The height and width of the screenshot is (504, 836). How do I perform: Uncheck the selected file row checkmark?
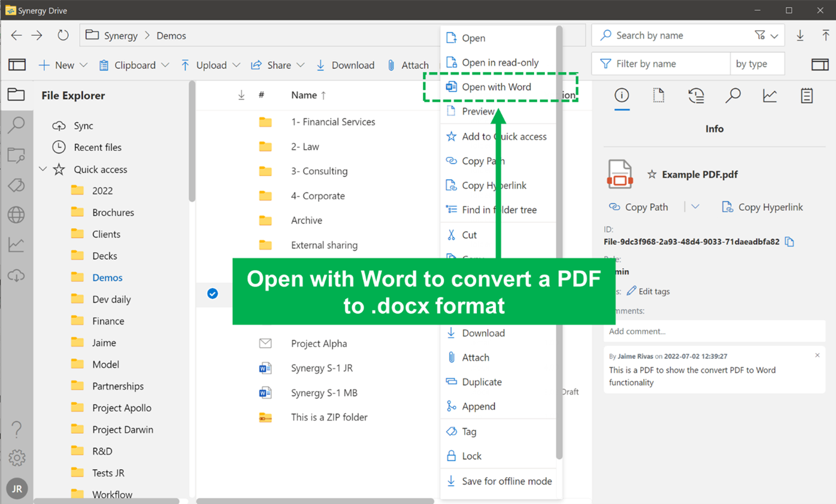tap(213, 293)
